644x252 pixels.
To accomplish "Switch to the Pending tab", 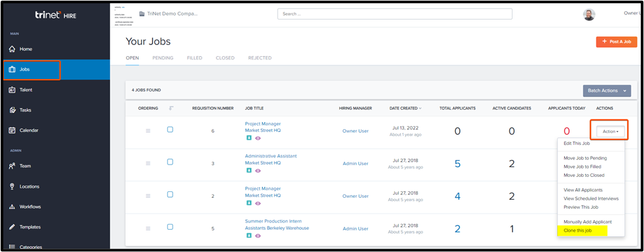I will point(163,58).
